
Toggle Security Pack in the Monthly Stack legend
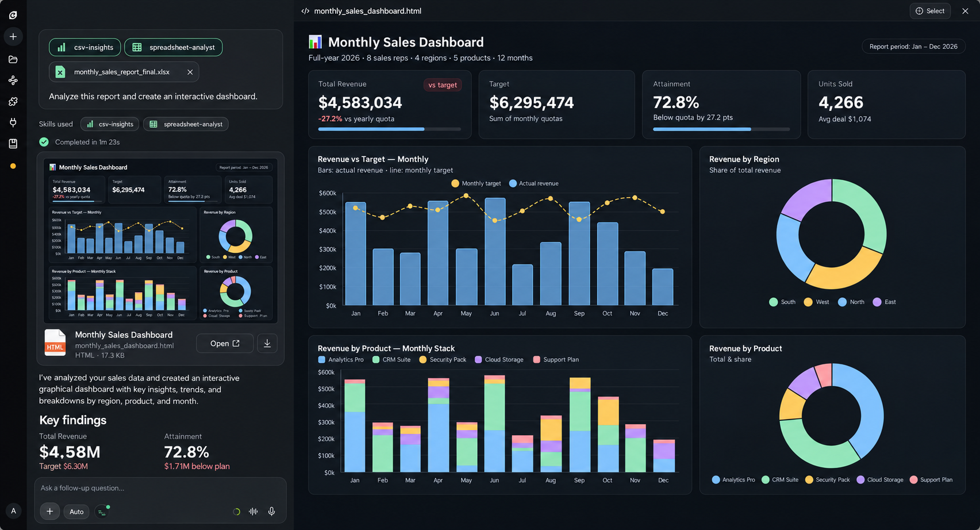(443, 360)
